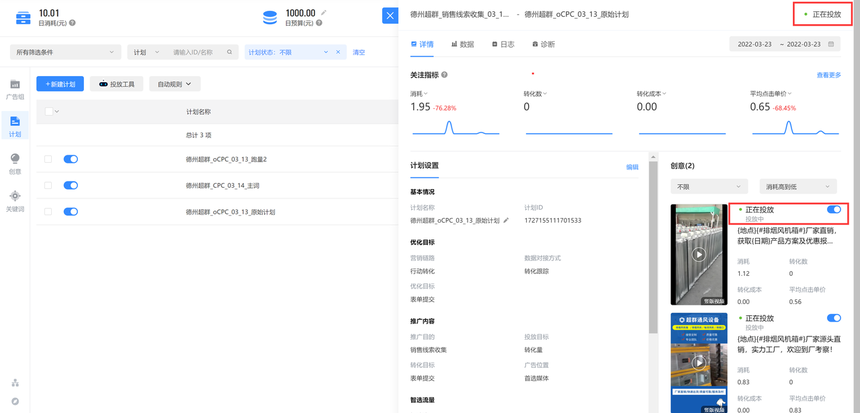
Task: Check the box for 德州超群_oCPC_03_13_原始计划 row
Action: click(x=48, y=212)
